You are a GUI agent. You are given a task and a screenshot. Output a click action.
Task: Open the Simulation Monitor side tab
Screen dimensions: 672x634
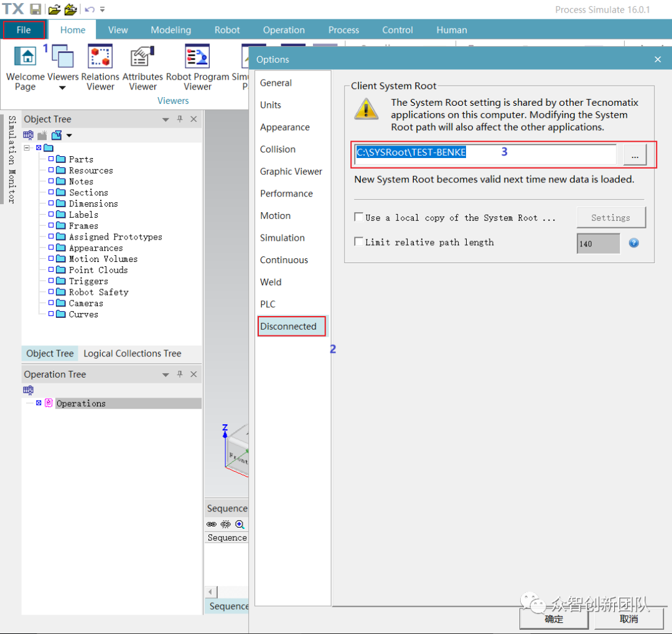[x=12, y=159]
